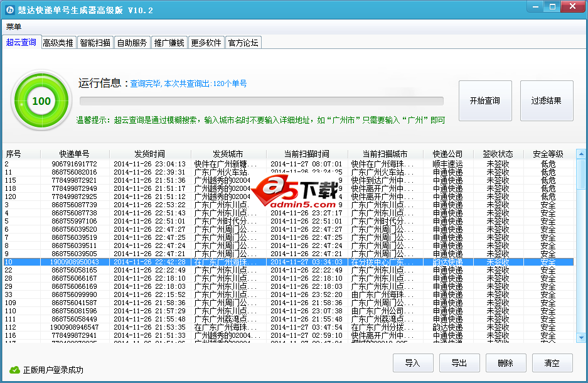The height and width of the screenshot is (383, 588).
Task: Sort by the 当前扫描时间 column header
Action: [307, 154]
